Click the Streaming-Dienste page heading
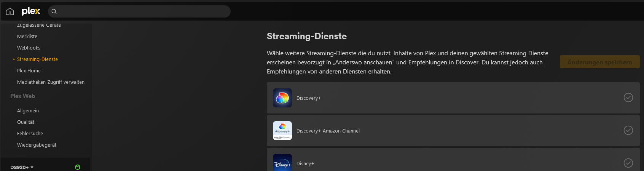This screenshot has height=171, width=644. [x=307, y=36]
